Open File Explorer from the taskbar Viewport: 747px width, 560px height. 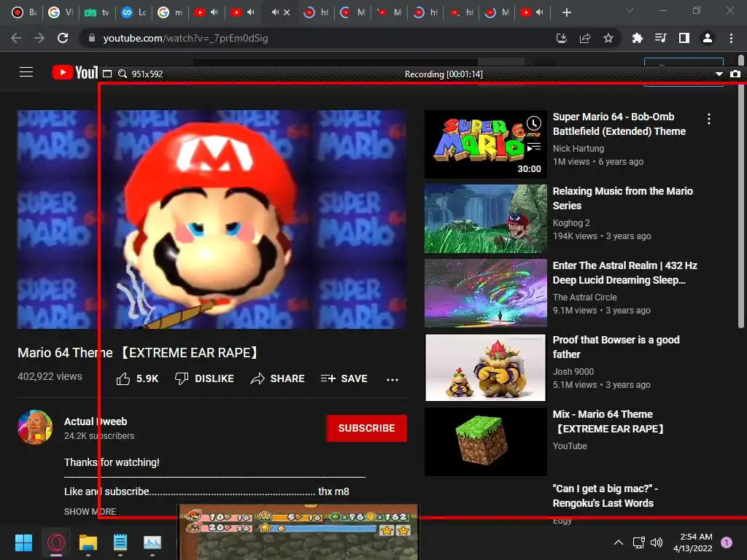click(88, 542)
